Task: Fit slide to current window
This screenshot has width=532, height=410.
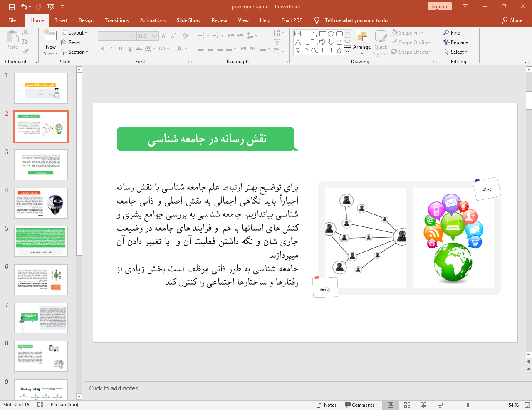Action: (527, 405)
